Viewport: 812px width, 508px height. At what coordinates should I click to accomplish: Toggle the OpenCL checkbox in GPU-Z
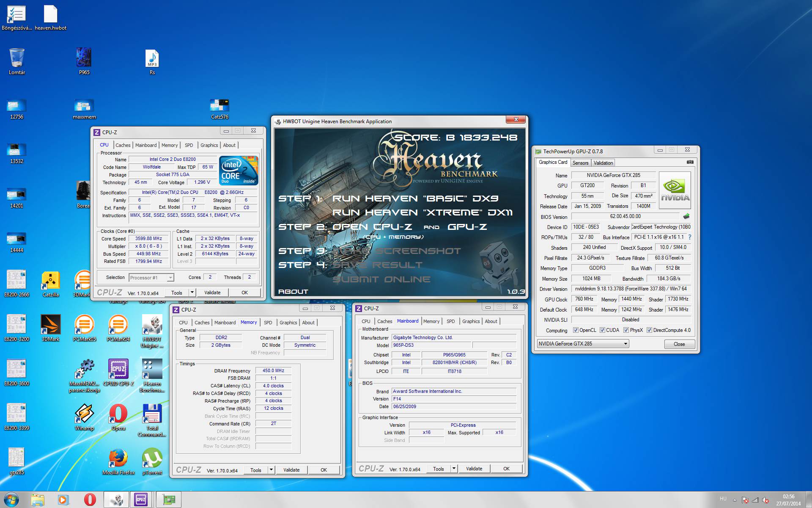tap(576, 330)
